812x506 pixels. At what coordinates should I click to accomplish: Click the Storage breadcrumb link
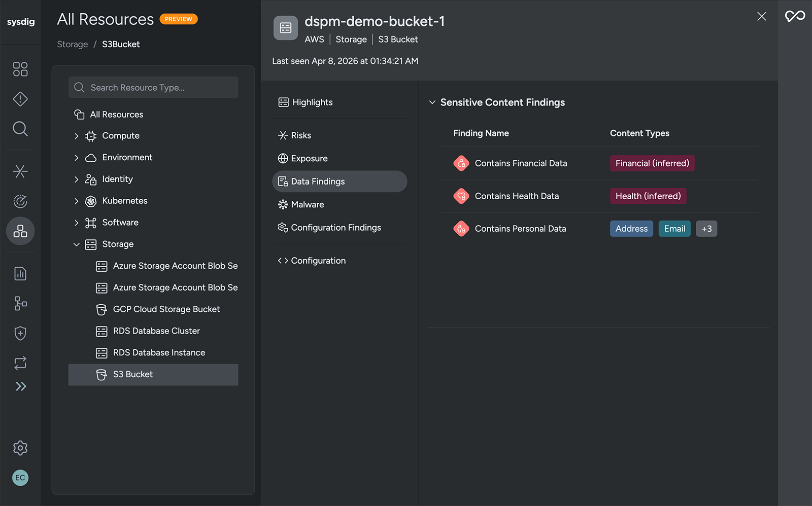pos(73,44)
